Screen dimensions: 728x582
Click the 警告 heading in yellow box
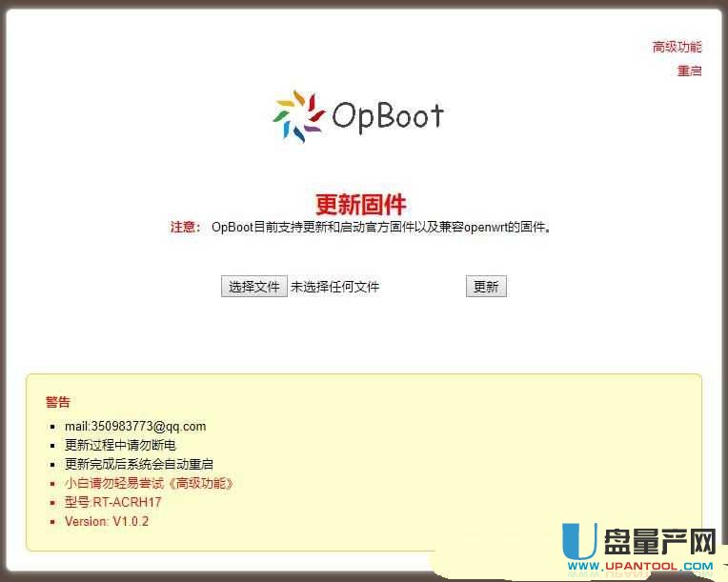57,402
